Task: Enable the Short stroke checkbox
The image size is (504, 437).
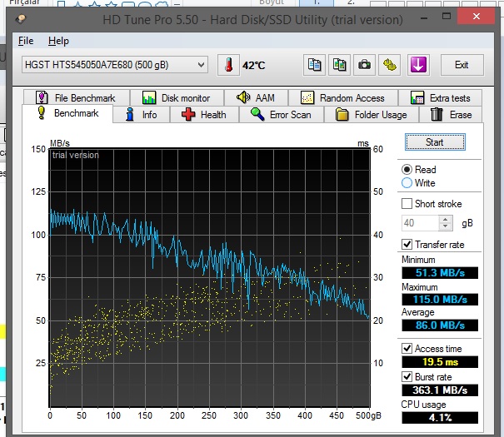Action: point(407,204)
